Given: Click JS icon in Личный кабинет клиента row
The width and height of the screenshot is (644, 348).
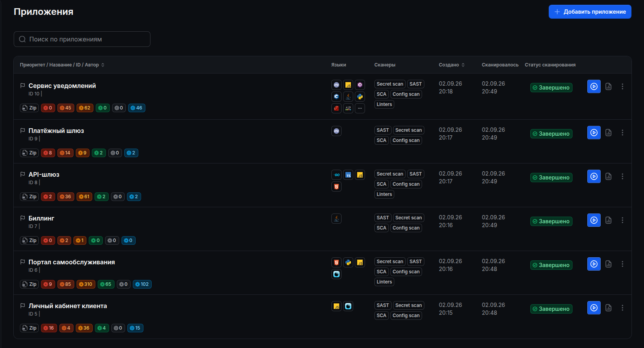Looking at the screenshot, I should (336, 306).
